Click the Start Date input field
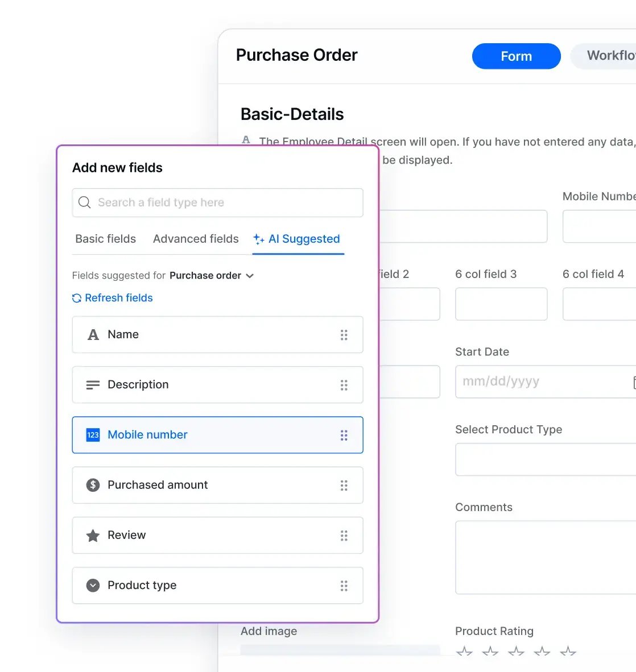Image resolution: width=636 pixels, height=672 pixels. [543, 381]
